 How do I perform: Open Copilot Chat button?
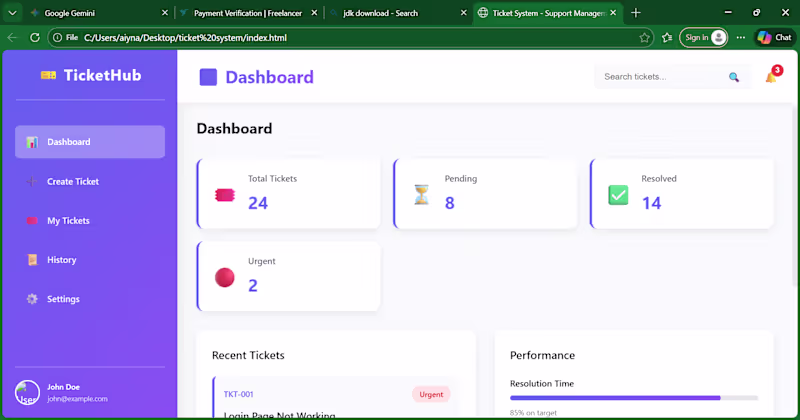click(x=774, y=37)
